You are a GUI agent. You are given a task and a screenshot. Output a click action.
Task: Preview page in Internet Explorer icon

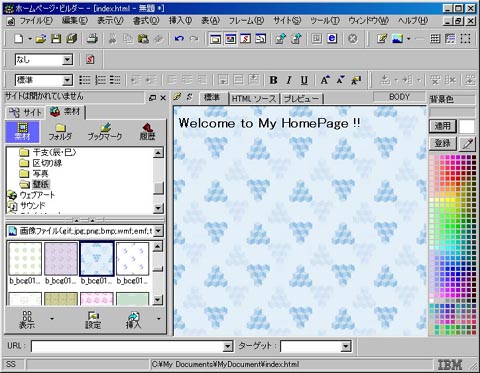[332, 39]
